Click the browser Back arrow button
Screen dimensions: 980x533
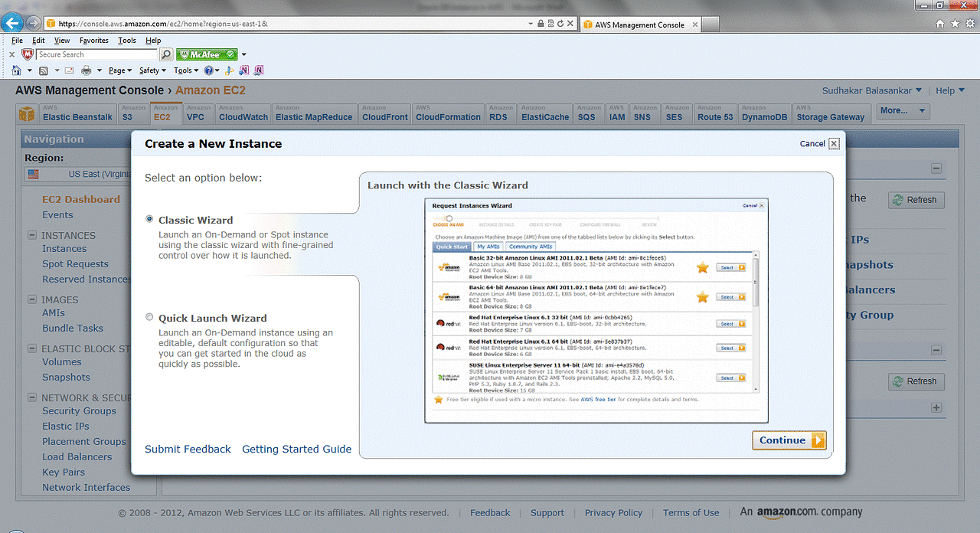coord(13,23)
